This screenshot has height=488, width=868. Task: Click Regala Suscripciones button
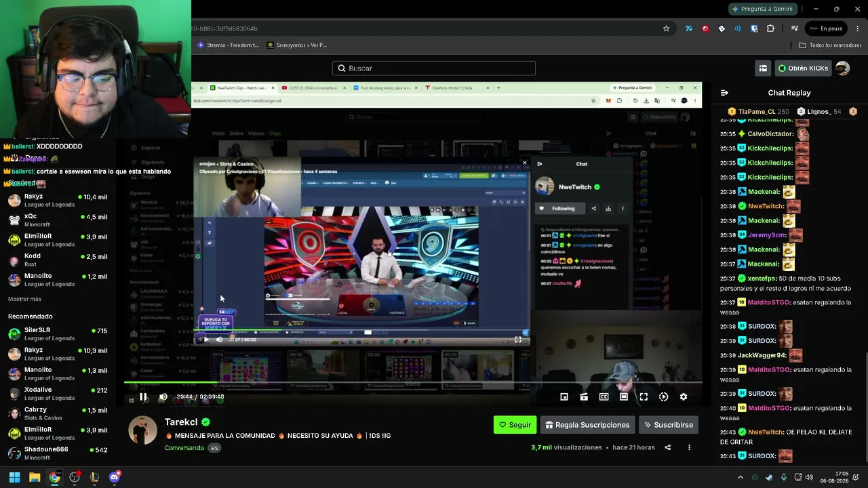point(587,425)
